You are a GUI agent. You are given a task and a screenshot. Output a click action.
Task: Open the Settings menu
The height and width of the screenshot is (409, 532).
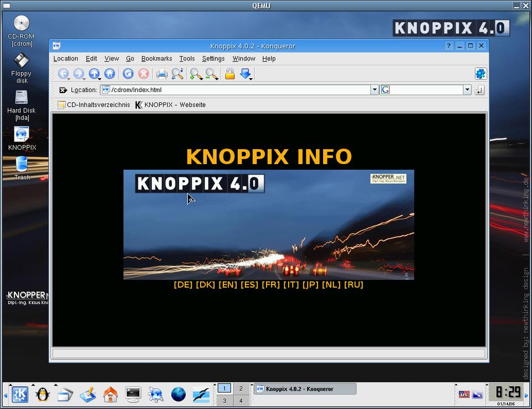point(213,59)
